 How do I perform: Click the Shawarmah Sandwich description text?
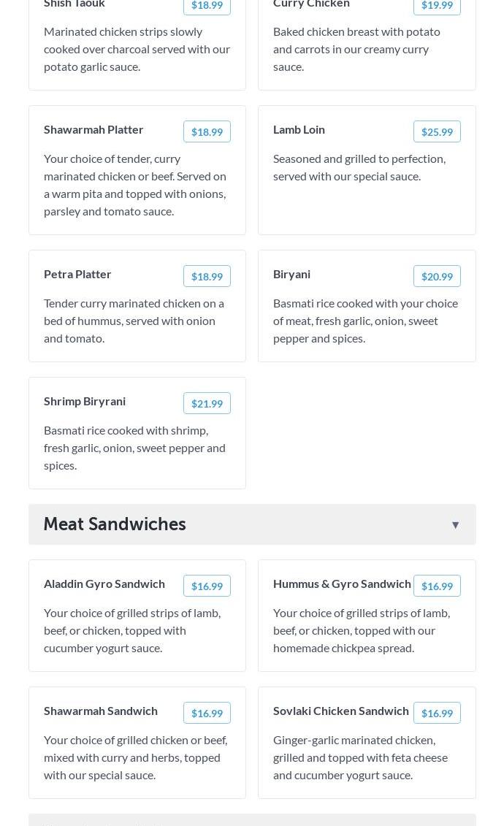[x=136, y=757]
